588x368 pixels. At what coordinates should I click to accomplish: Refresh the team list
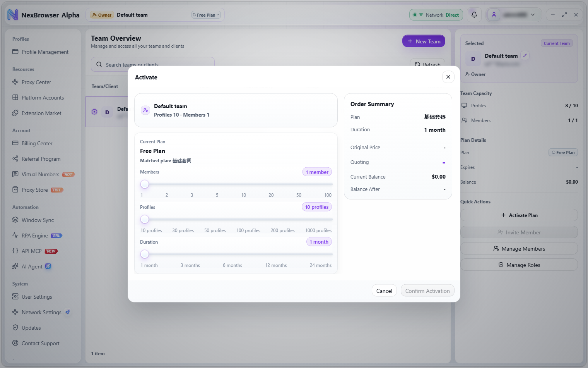coord(427,64)
